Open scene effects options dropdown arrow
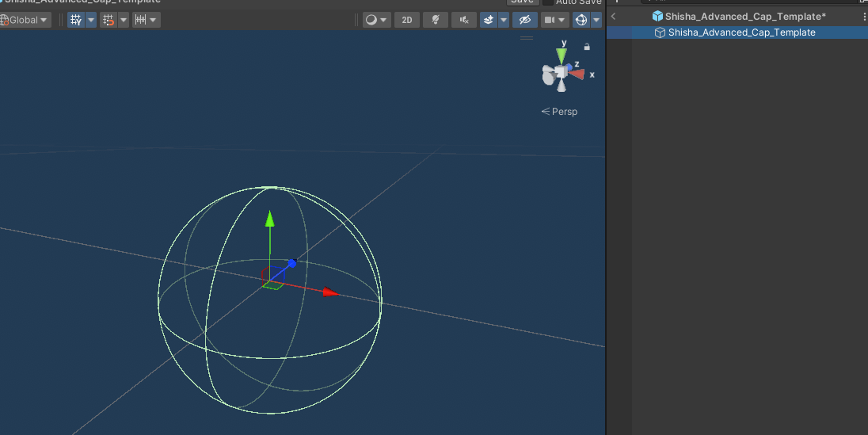This screenshot has height=435, width=868. point(503,20)
